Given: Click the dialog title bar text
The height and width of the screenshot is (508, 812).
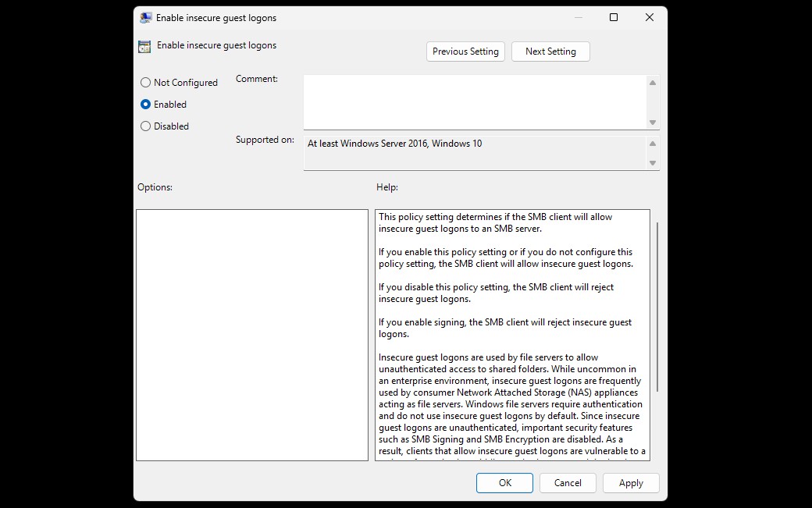Looking at the screenshot, I should 216,17.
